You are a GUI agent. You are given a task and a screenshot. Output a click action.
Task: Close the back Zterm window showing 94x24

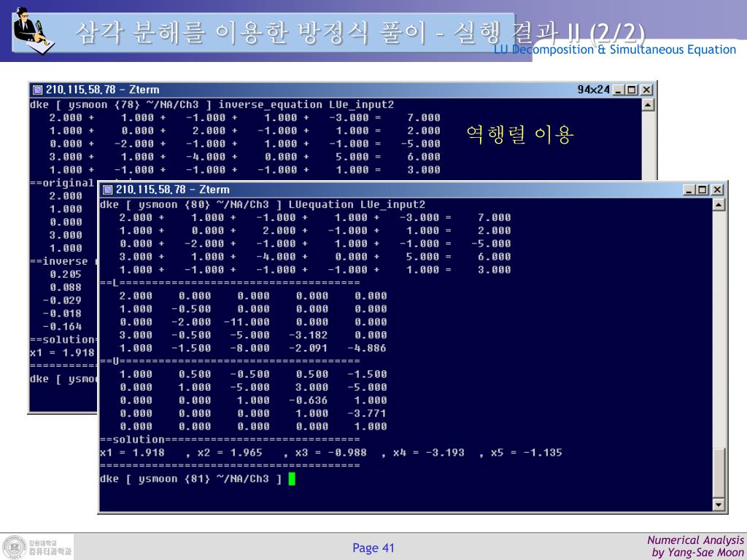click(x=646, y=90)
